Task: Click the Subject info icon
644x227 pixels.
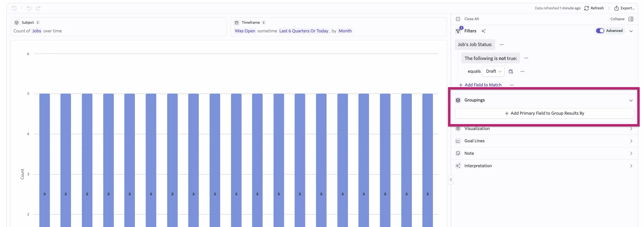Action: tap(38, 23)
